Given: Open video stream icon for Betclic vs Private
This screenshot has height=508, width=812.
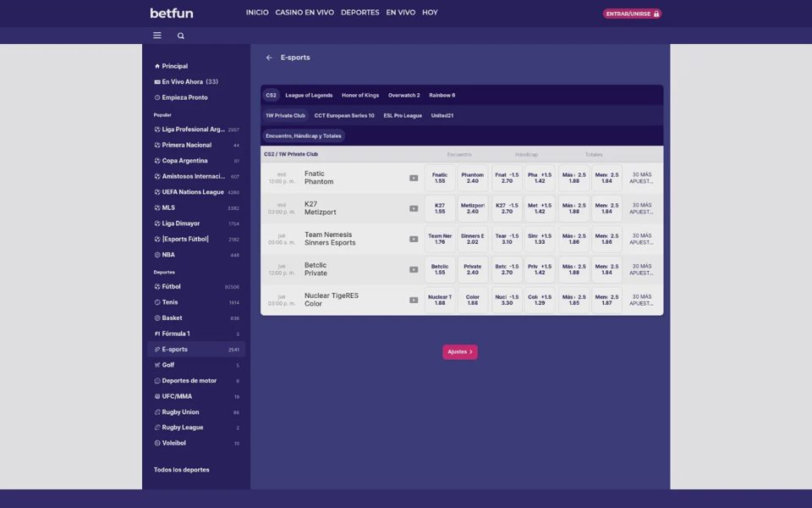Looking at the screenshot, I should click(414, 270).
